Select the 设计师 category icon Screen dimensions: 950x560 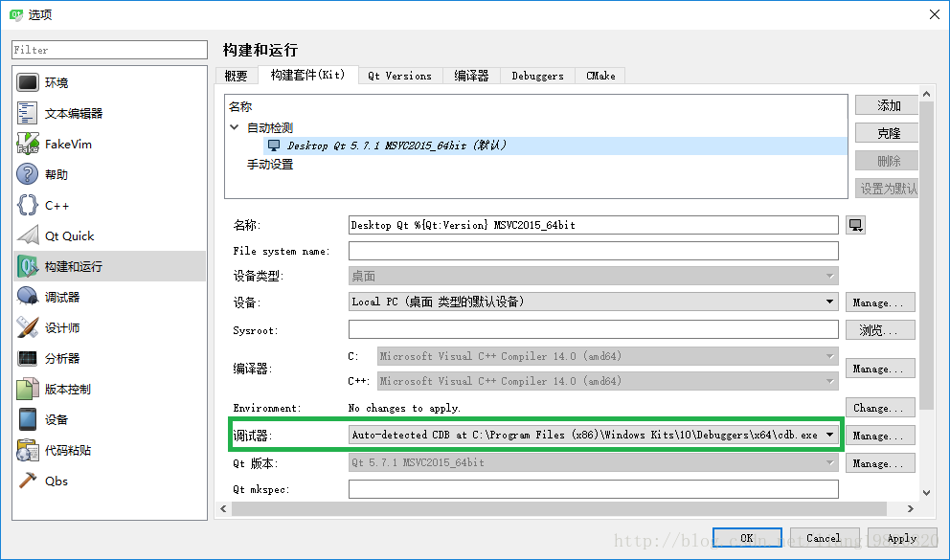click(x=28, y=327)
